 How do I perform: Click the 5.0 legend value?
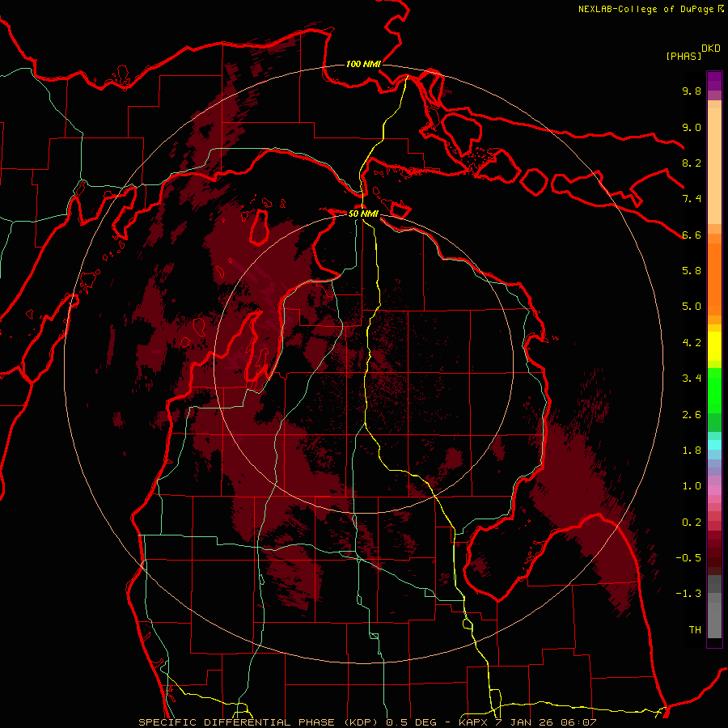click(692, 307)
